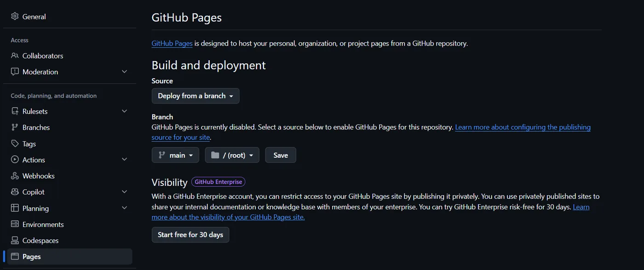Click the Pages browser icon
Viewport: 644px width, 270px height.
coord(15,257)
